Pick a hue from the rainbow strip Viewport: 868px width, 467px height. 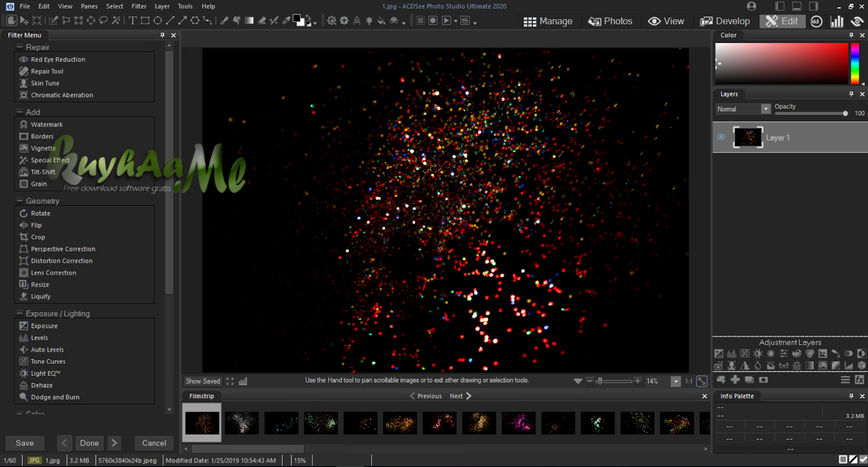pos(855,64)
